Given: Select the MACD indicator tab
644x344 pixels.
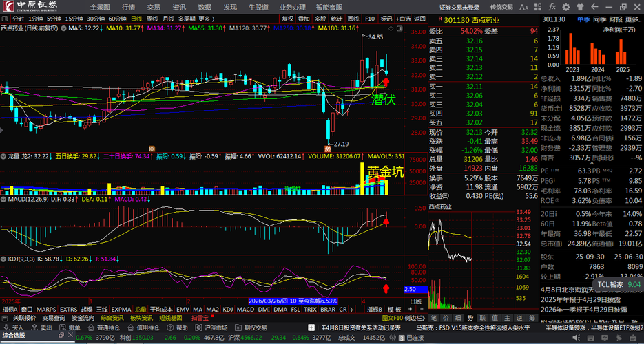Looking at the screenshot, I should click(x=246, y=309).
